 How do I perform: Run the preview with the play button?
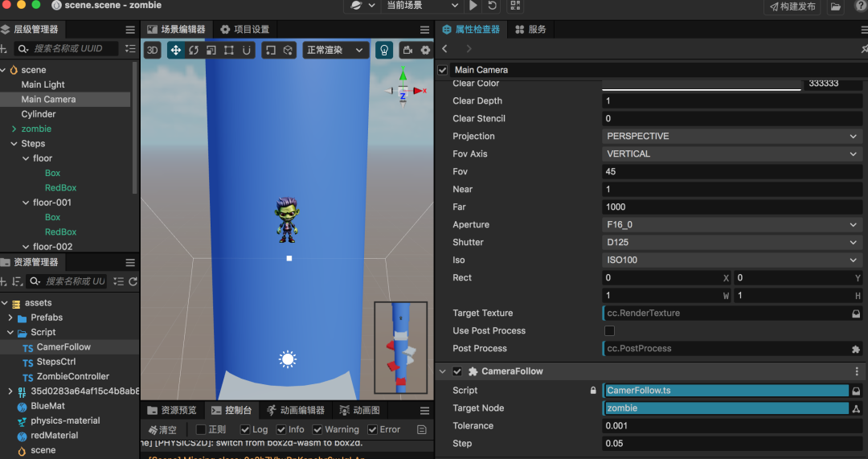click(473, 6)
